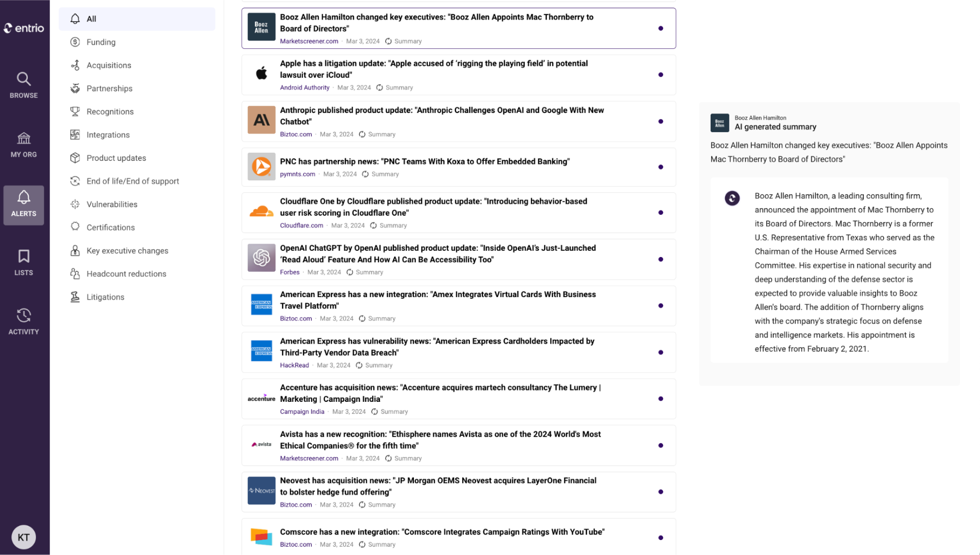This screenshot has width=980, height=555.
Task: Click the Comscore logo thumbnail
Action: click(261, 536)
